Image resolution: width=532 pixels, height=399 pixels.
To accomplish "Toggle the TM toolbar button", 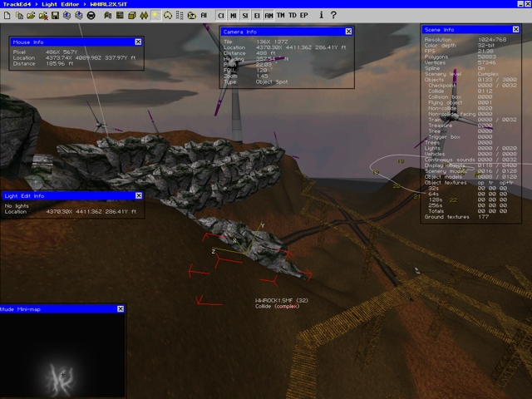I will (281, 15).
